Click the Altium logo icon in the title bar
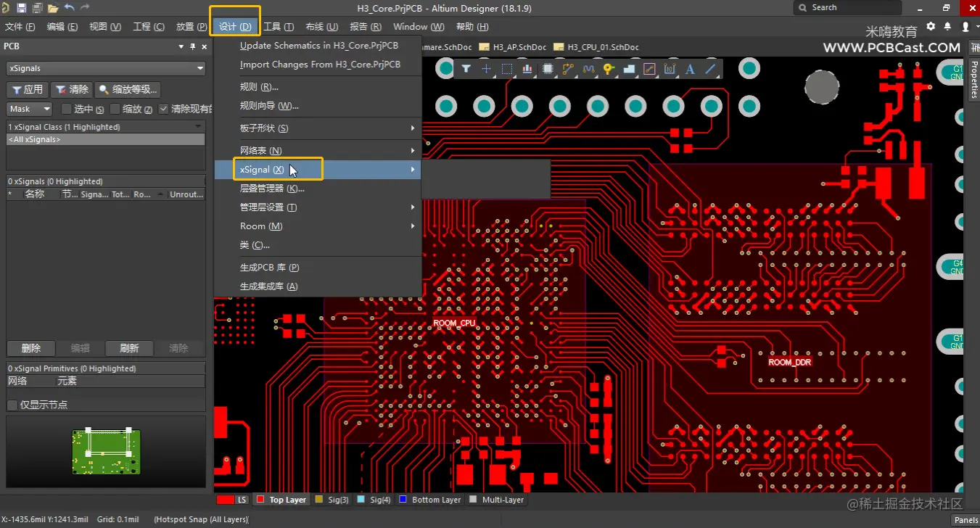This screenshot has width=980, height=528. tap(6, 8)
